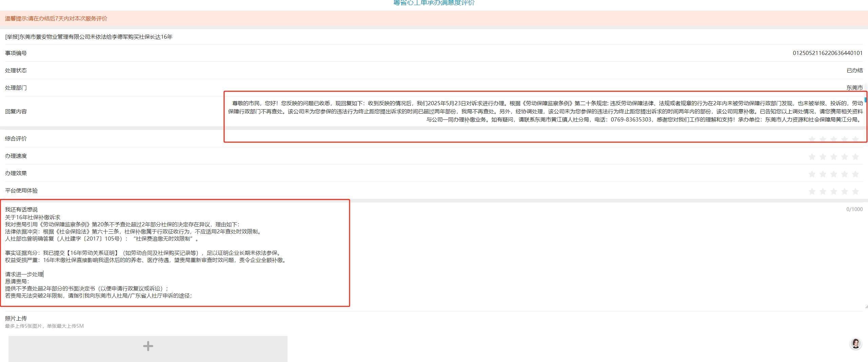
Task: Click the comment box resize handle corner
Action: pyautogui.click(x=866, y=306)
